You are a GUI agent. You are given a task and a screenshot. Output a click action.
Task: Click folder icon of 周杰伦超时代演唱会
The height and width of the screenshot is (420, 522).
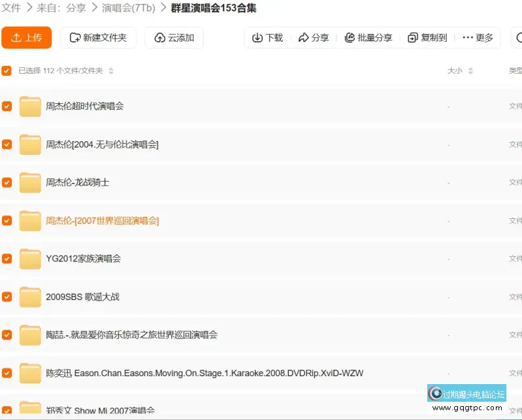[30, 106]
